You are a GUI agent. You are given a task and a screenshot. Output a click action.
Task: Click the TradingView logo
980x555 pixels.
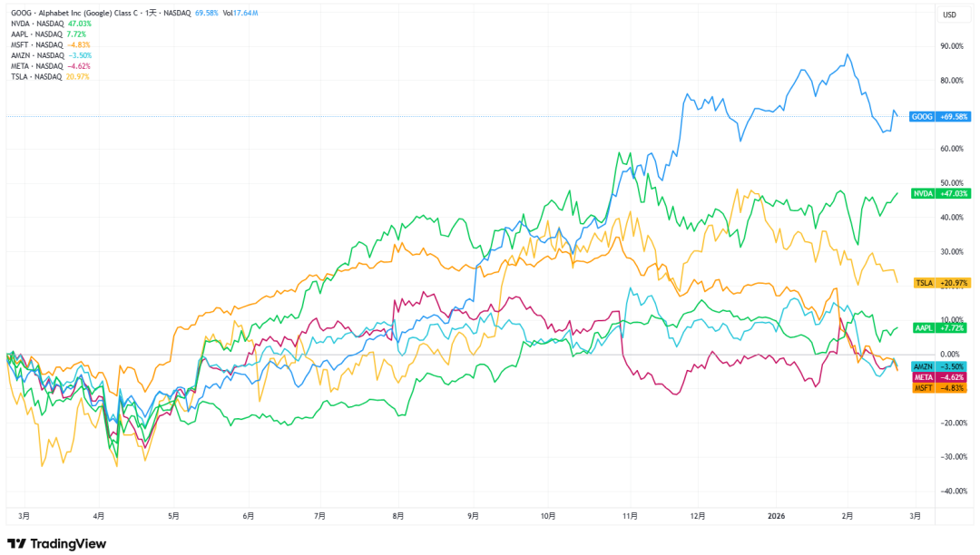tap(56, 543)
